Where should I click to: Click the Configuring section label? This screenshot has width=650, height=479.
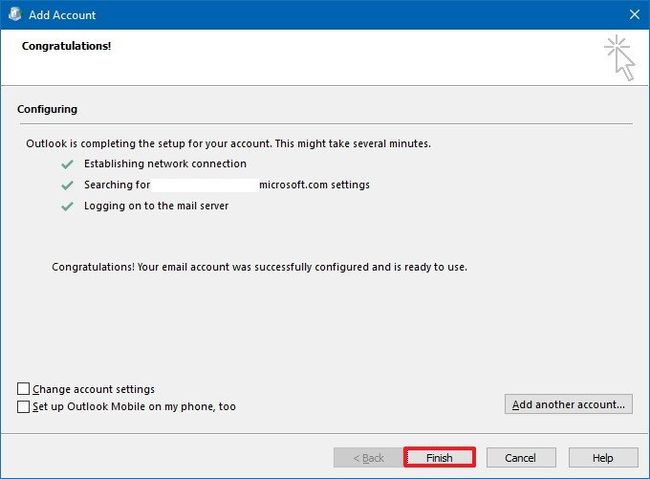[47, 109]
